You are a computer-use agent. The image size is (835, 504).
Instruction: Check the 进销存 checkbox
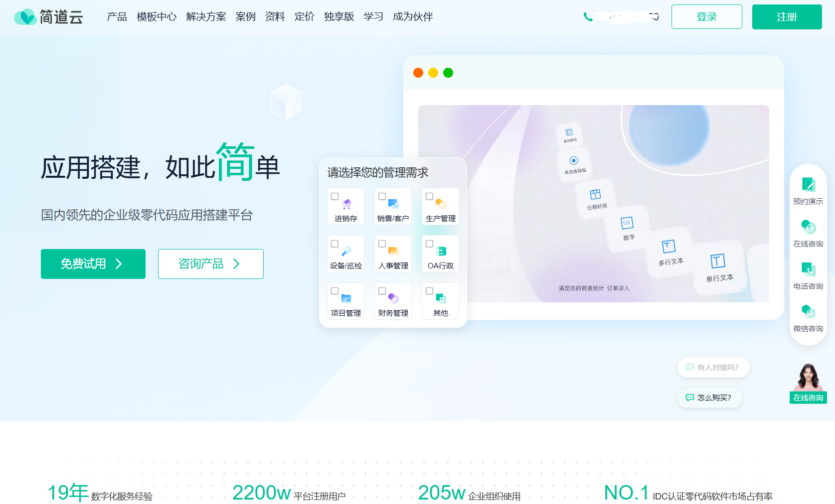(x=335, y=196)
